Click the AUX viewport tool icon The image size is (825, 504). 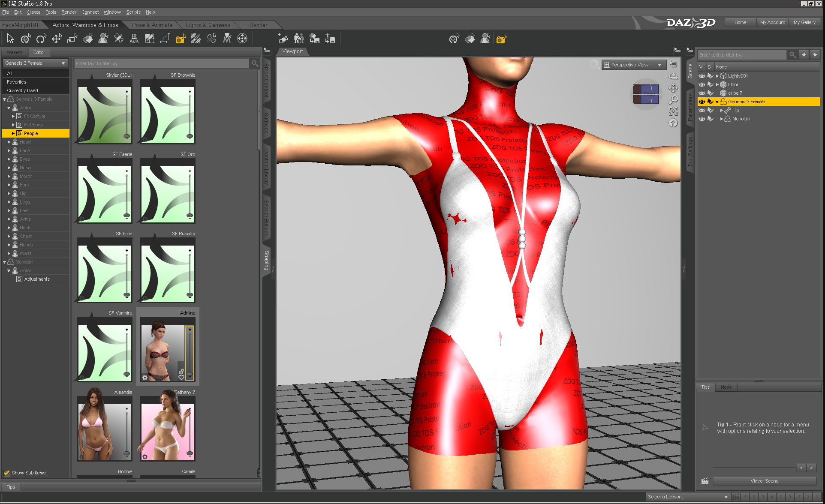click(x=134, y=39)
